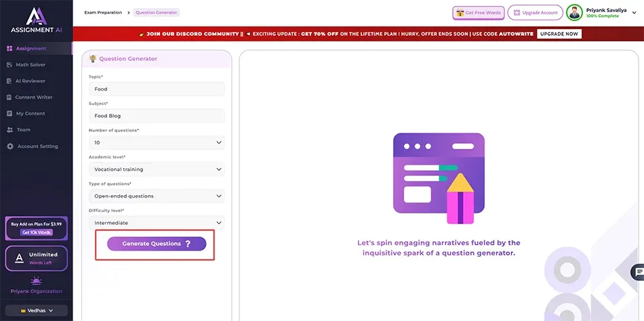Click the question mark on Generate Questions
The width and height of the screenshot is (644, 321).
point(188,244)
